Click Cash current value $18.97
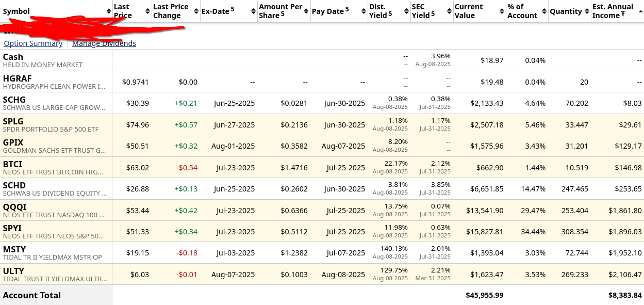Viewport: 644px width, 305px height. pos(492,60)
